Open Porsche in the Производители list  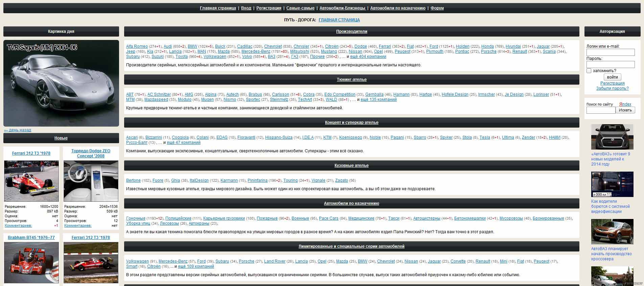489,51
